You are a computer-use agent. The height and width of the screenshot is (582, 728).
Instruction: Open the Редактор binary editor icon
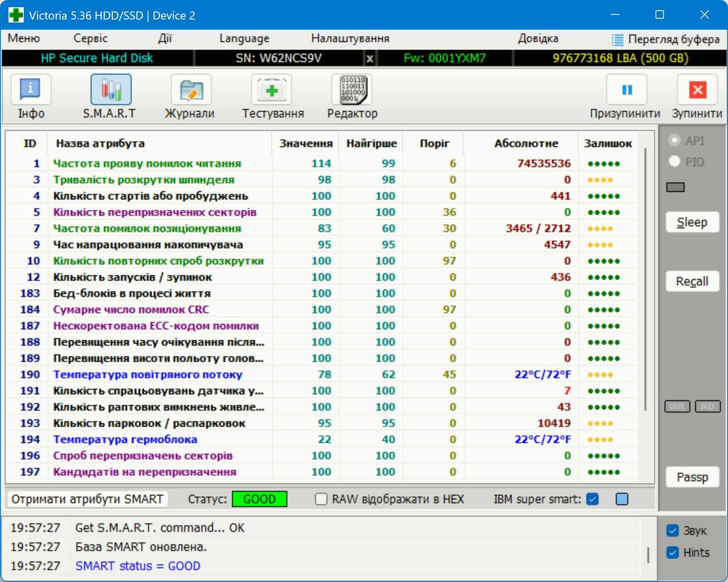point(352,90)
